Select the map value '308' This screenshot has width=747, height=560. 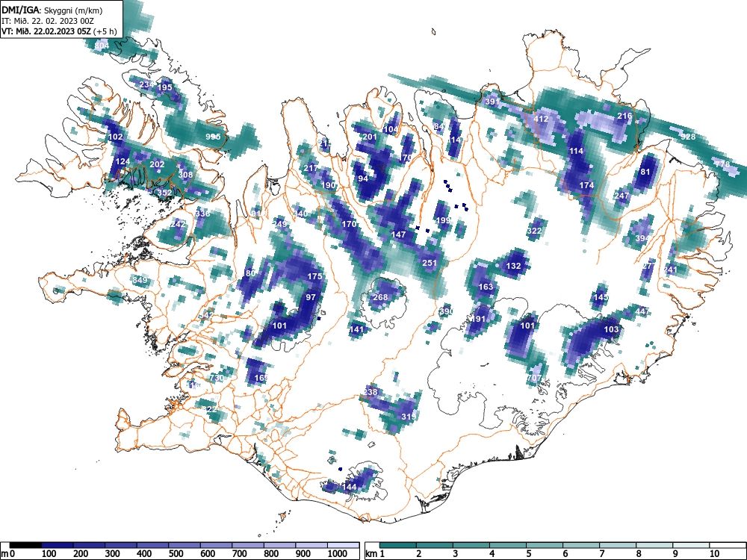(x=185, y=175)
